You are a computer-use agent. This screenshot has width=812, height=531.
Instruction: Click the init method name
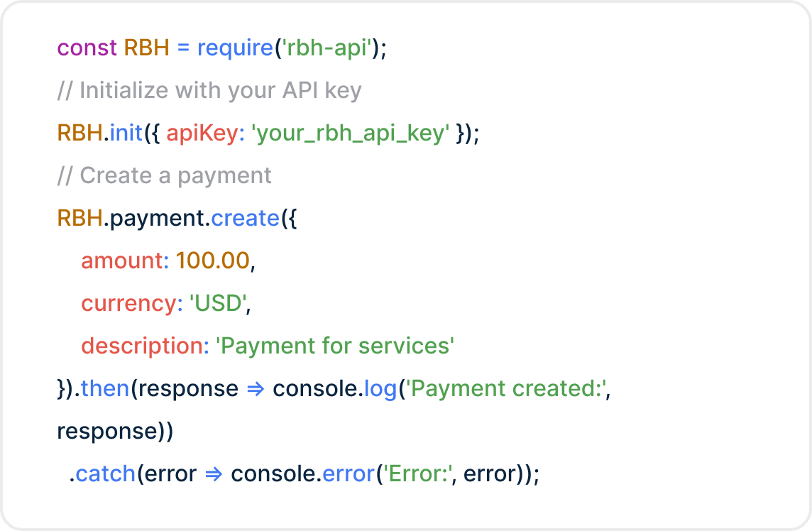point(126,133)
